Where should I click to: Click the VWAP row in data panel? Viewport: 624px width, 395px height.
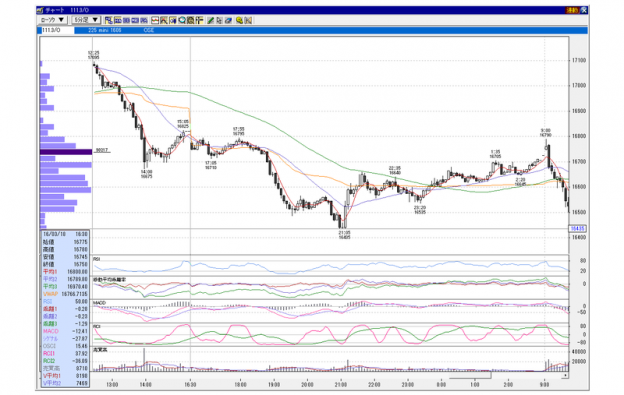(65, 294)
